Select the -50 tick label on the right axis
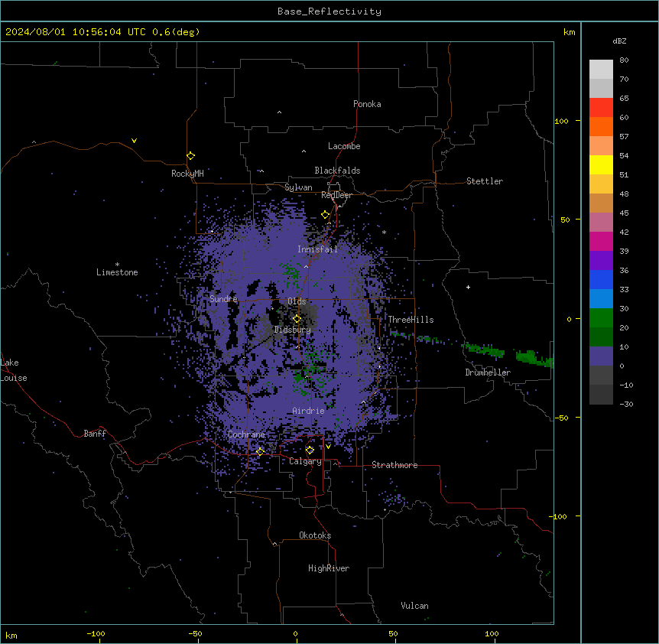 click(x=561, y=418)
